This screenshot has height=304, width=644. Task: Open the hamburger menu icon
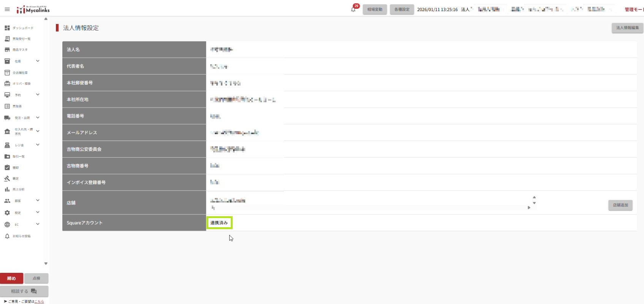pos(7,9)
